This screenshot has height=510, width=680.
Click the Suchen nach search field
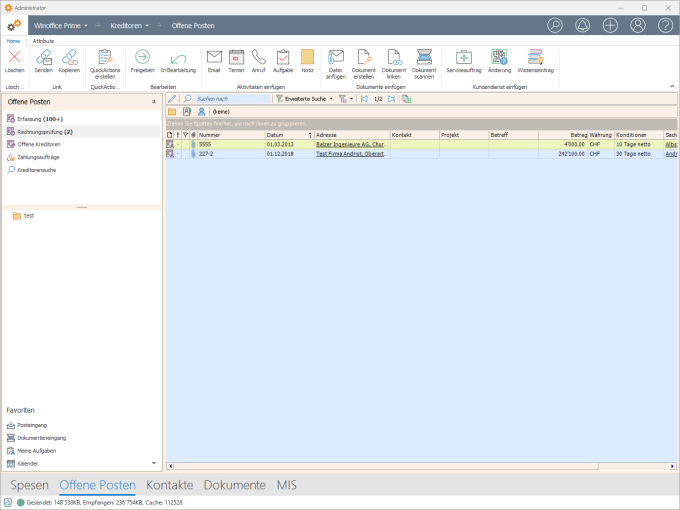point(230,99)
